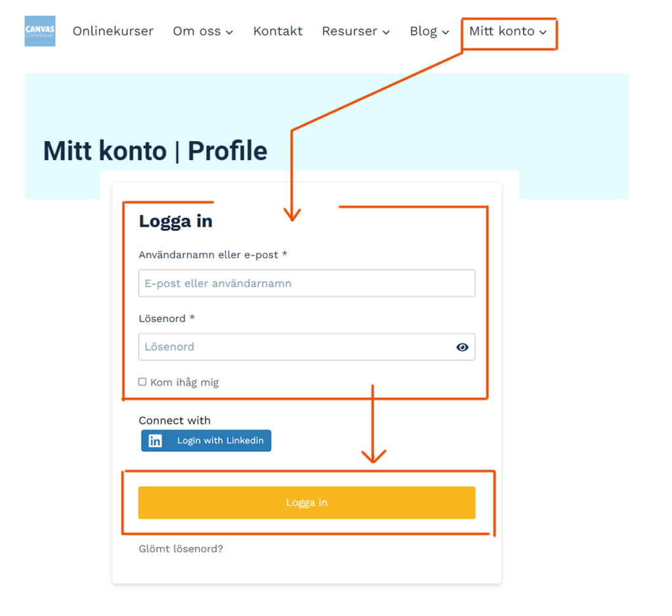Image resolution: width=672 pixels, height=616 pixels.
Task: Click into the Lösenord password field
Action: [295, 347]
